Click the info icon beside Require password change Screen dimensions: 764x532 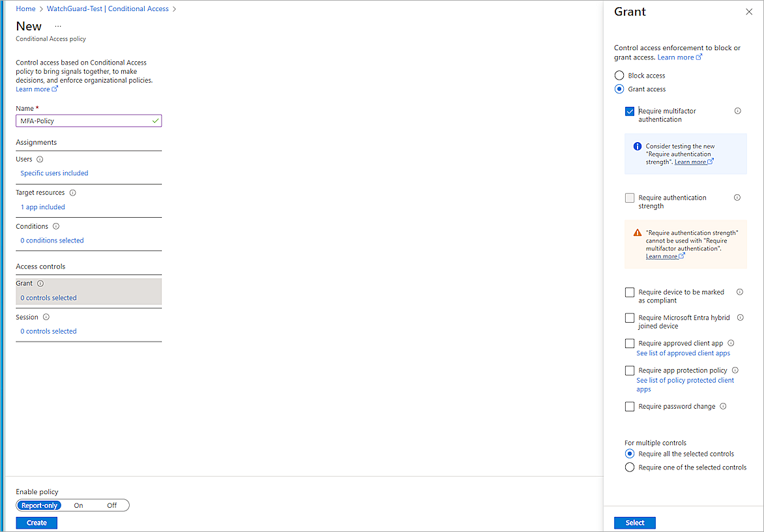pyautogui.click(x=723, y=406)
